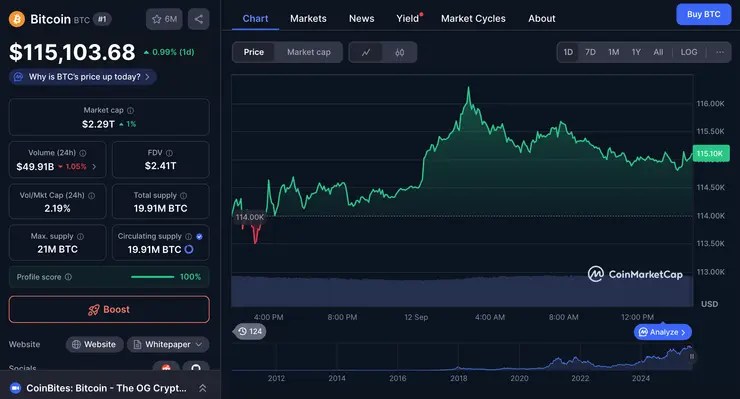Click the orange Bitcoin logo icon

pyautogui.click(x=17, y=19)
